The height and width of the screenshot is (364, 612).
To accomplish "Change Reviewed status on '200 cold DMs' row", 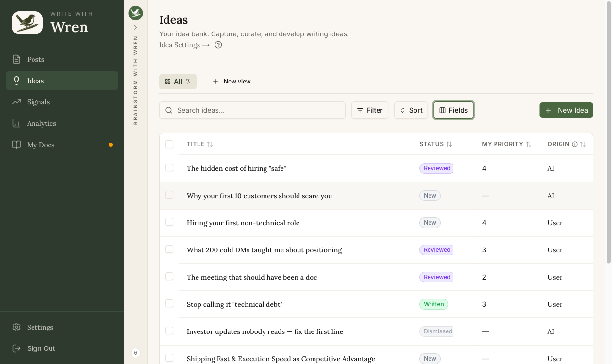I will pyautogui.click(x=436, y=250).
